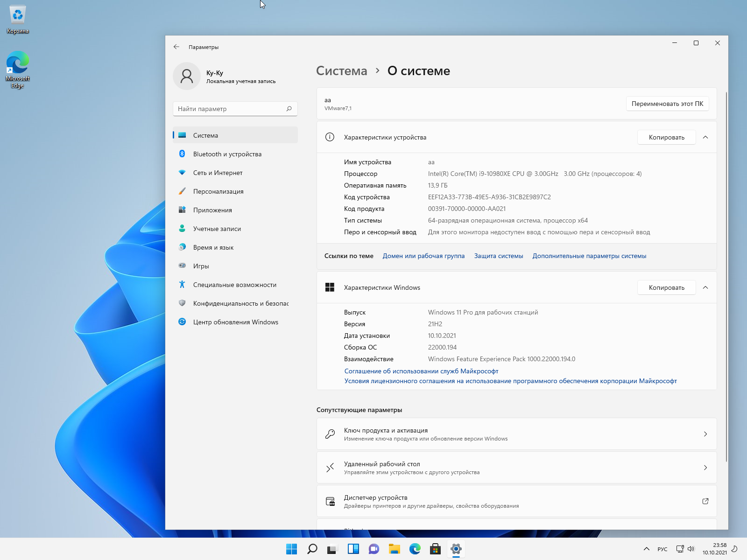747x560 pixels.
Task: Open the Персонализация settings section
Action: pyautogui.click(x=218, y=191)
